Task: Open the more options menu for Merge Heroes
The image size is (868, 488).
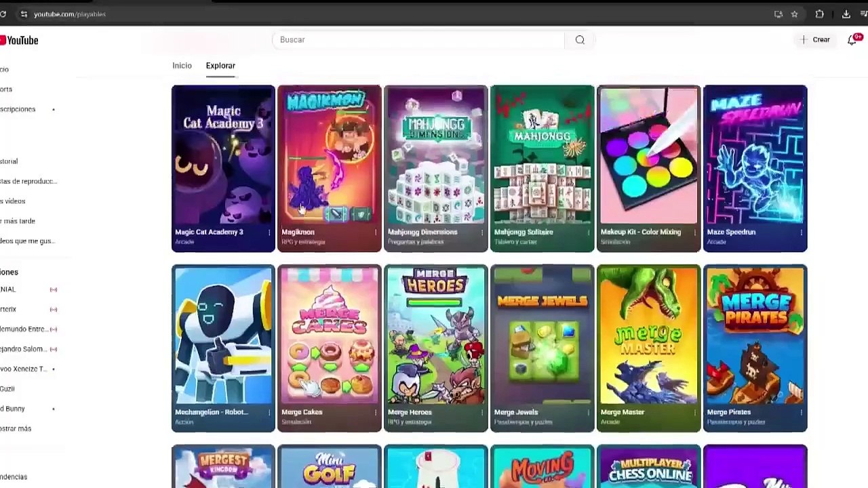Action: [x=482, y=412]
